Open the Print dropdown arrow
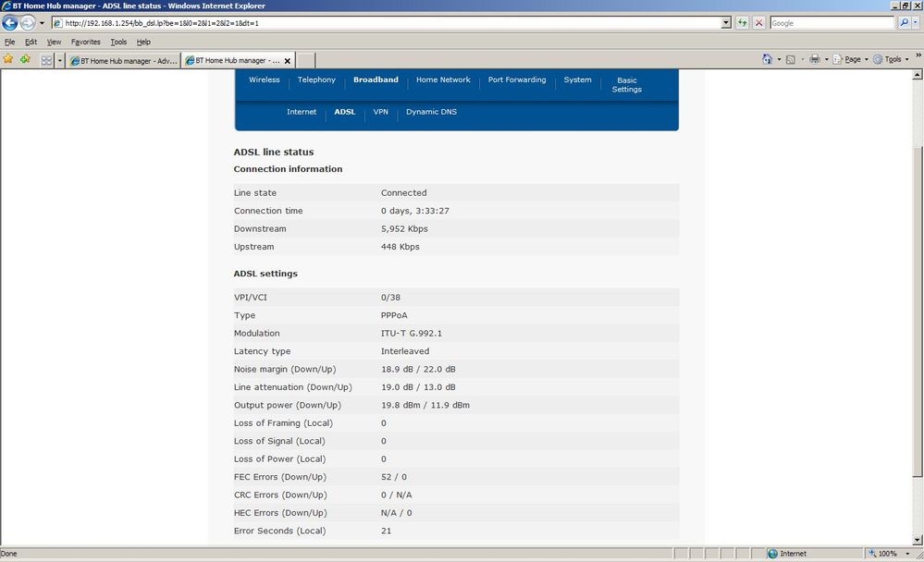Image resolution: width=924 pixels, height=562 pixels. tap(826, 59)
